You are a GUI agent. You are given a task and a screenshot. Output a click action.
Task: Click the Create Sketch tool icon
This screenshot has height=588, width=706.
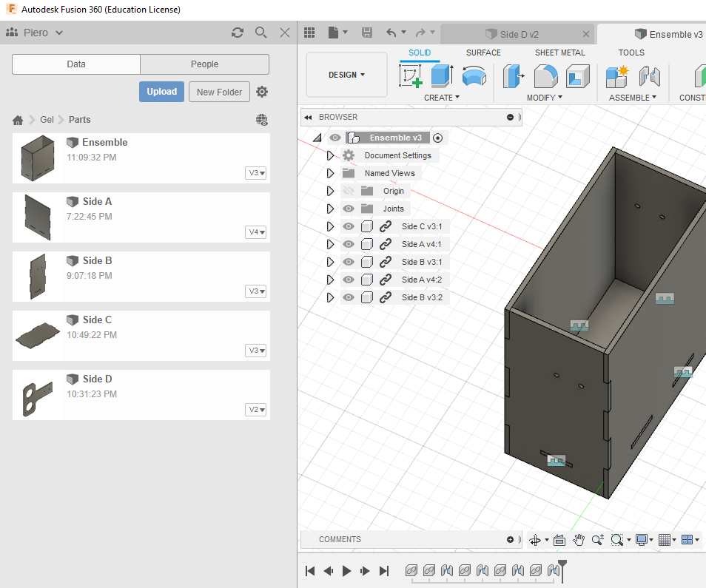point(411,76)
